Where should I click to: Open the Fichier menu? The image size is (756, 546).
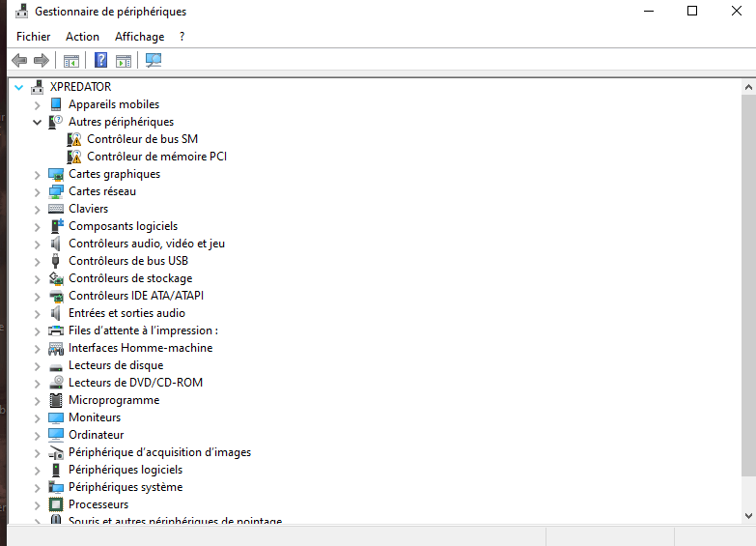click(33, 37)
